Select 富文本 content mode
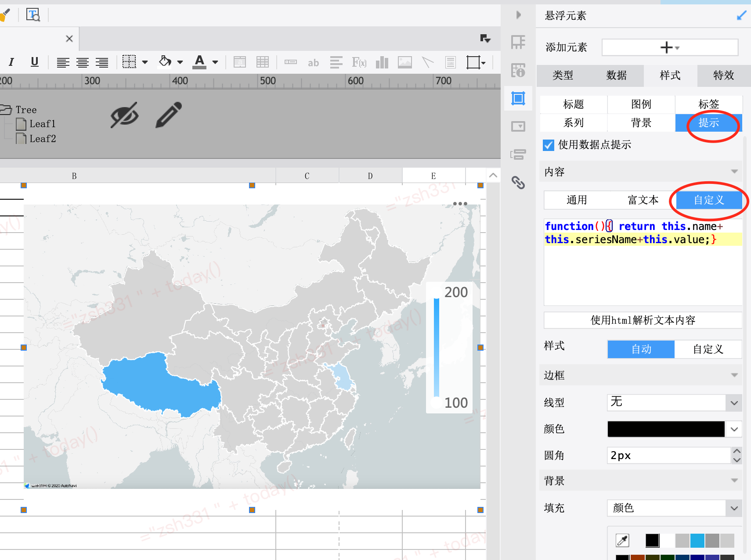The width and height of the screenshot is (751, 560). pyautogui.click(x=643, y=200)
